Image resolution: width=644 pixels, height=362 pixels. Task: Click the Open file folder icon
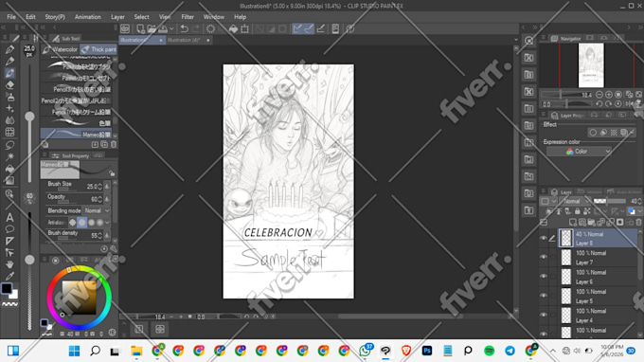click(152, 28)
